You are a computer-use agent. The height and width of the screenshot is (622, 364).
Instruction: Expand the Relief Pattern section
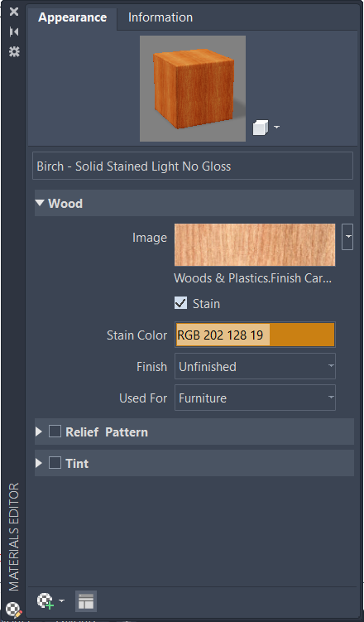tap(39, 432)
